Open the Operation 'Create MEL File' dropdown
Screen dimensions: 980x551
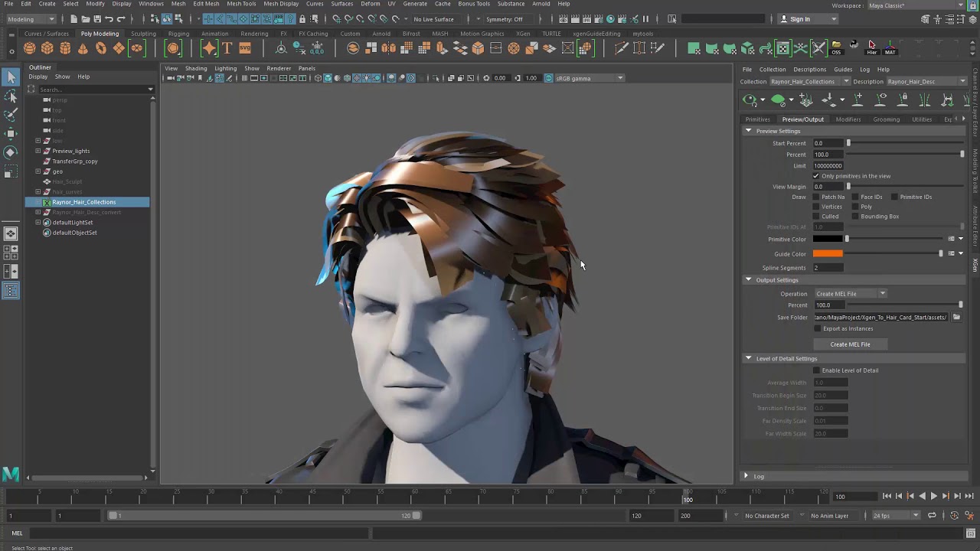tap(850, 294)
